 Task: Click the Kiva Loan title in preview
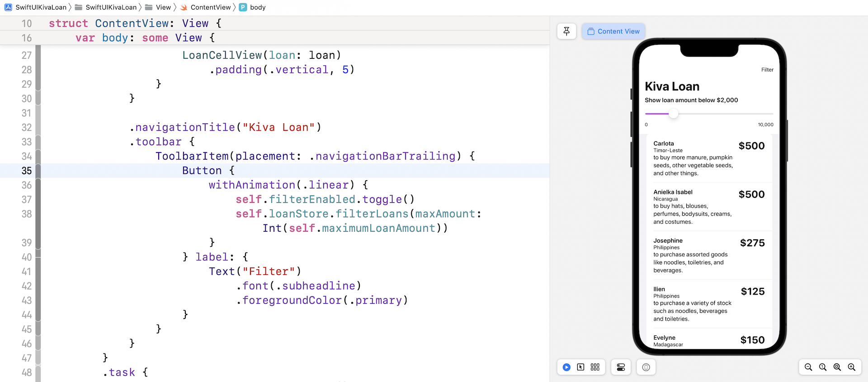click(672, 86)
